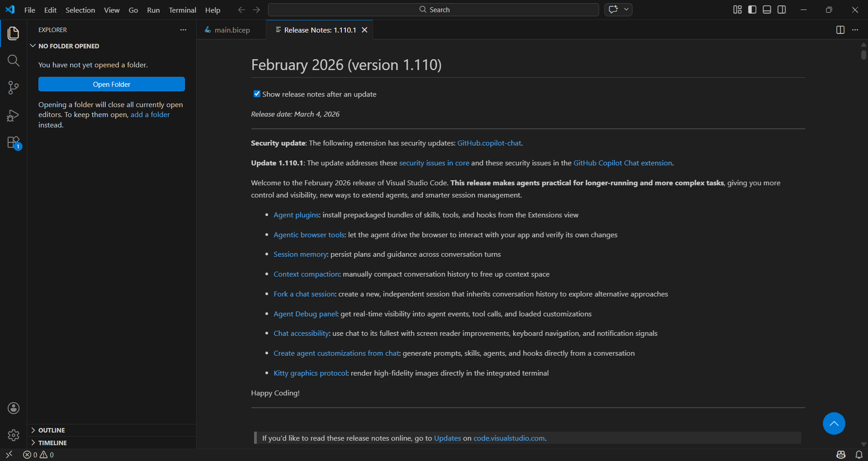The height and width of the screenshot is (461, 868).
Task: Open notifications bell in status bar
Action: coord(859,455)
